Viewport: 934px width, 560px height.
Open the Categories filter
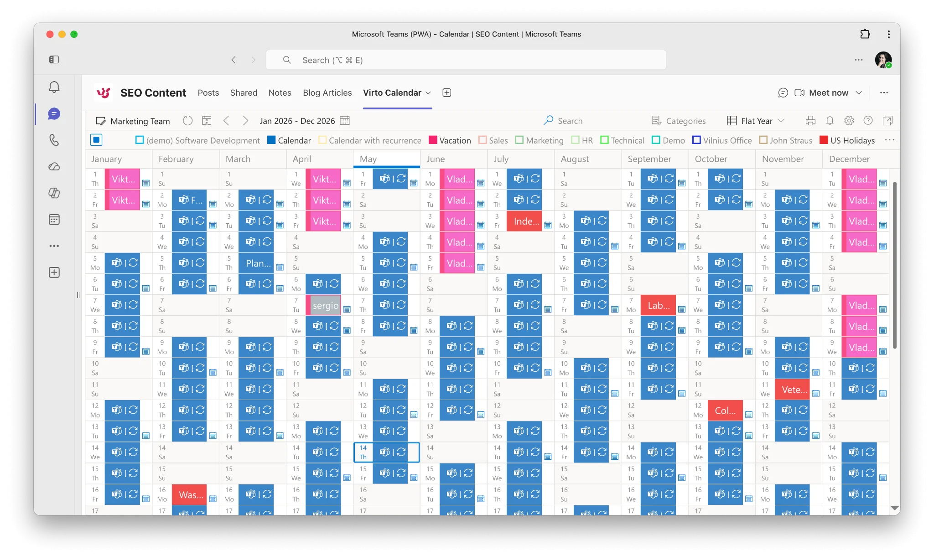[679, 121]
